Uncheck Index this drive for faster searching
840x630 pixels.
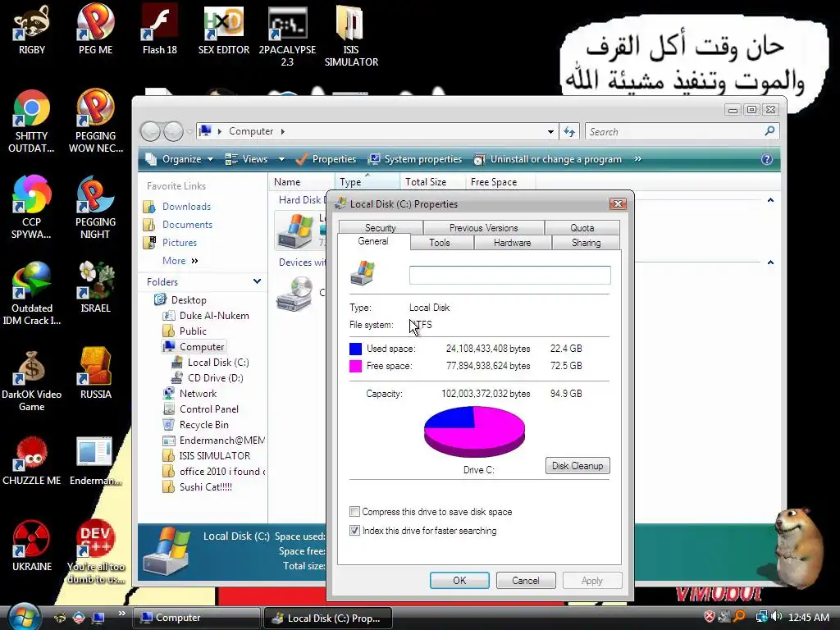(354, 531)
